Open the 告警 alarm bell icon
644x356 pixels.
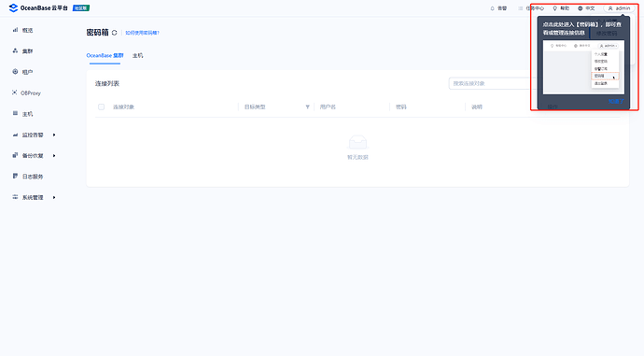click(492, 8)
